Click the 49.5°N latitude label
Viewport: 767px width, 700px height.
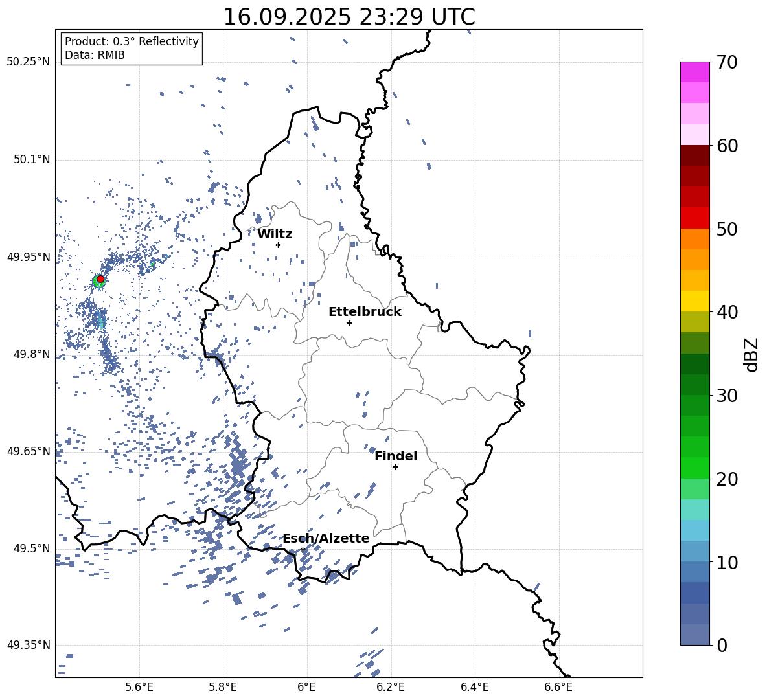pyautogui.click(x=31, y=548)
